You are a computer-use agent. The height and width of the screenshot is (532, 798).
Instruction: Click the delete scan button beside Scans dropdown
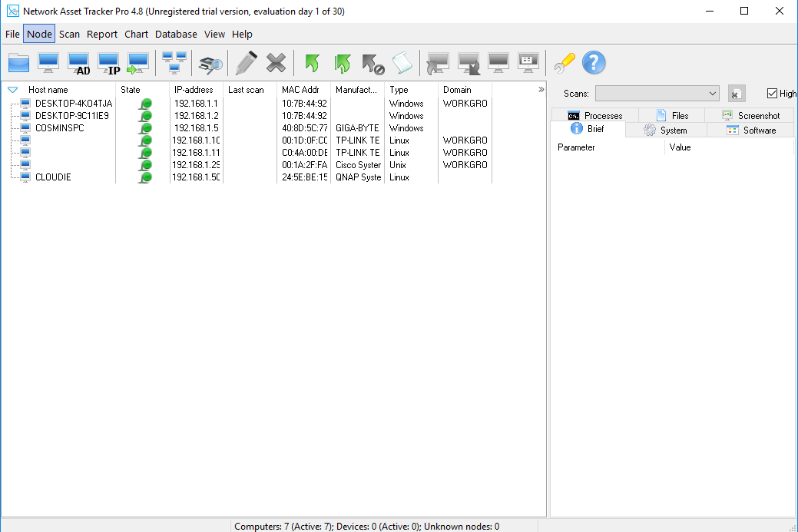pos(736,94)
